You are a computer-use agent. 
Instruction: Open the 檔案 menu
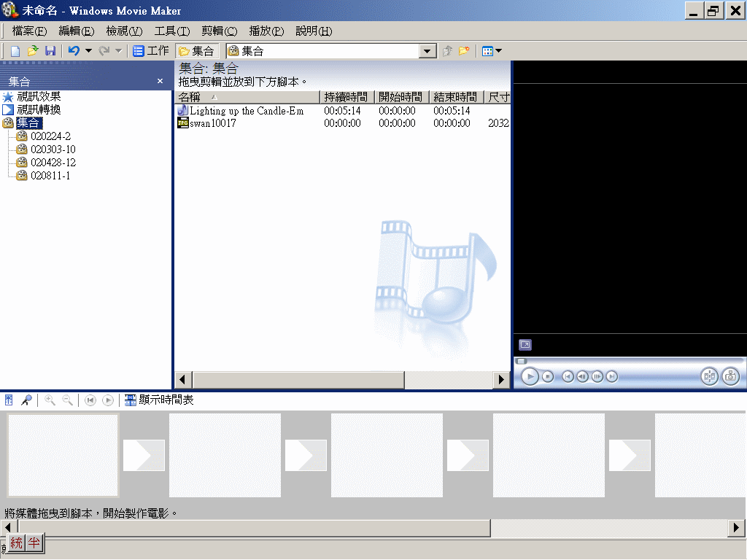29,31
